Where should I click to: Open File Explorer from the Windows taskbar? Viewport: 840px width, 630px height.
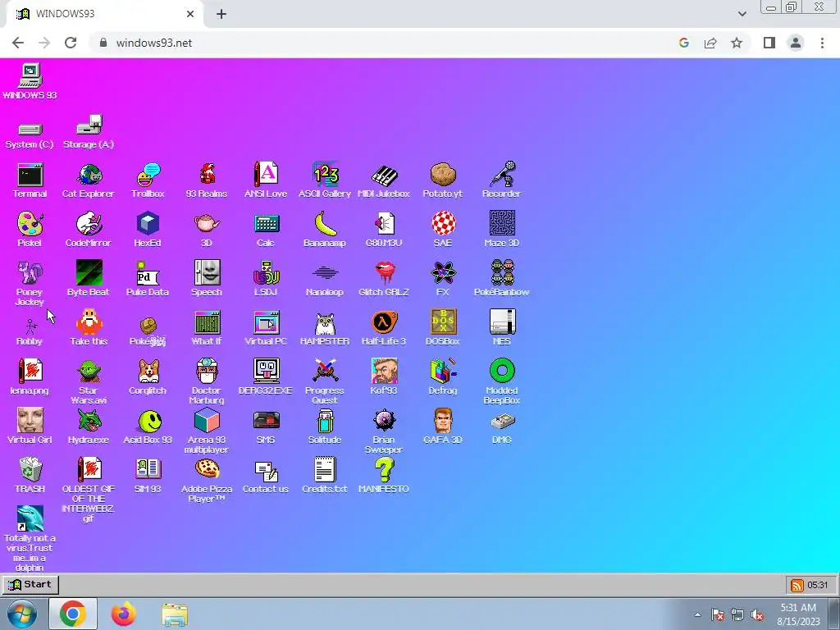pos(175,614)
